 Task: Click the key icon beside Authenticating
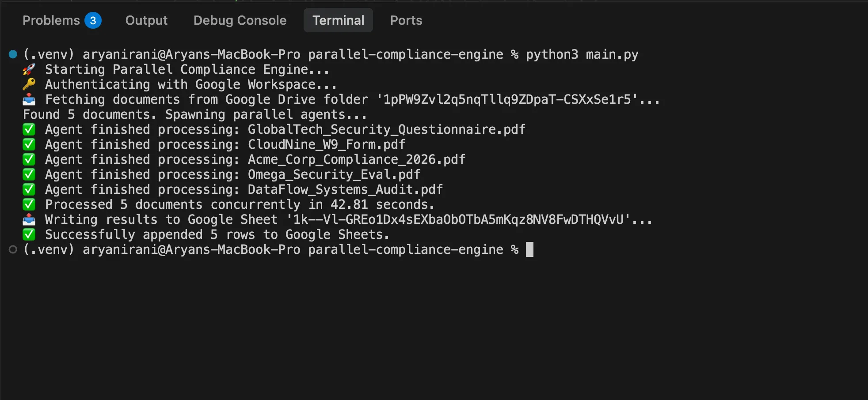click(x=29, y=84)
